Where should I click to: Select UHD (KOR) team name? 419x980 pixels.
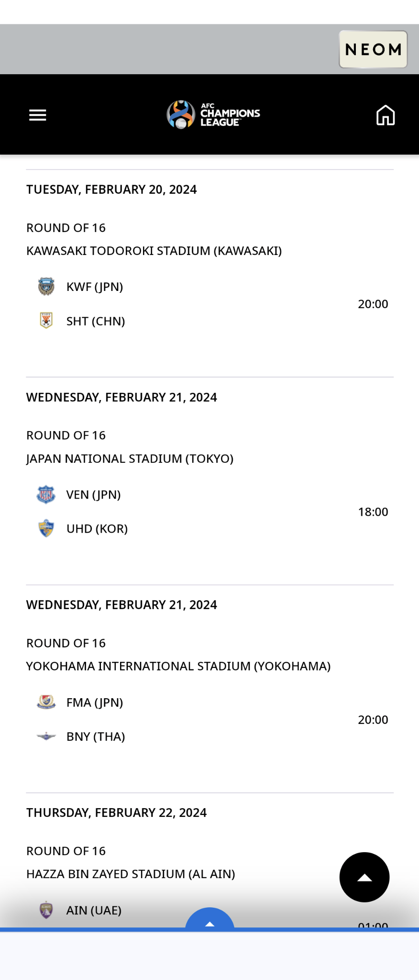coord(97,529)
